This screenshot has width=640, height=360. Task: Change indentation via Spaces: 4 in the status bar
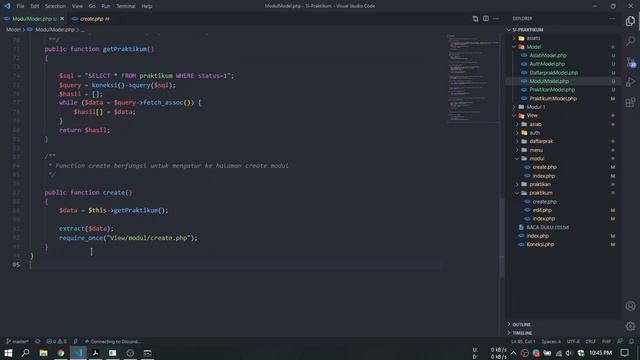click(551, 341)
